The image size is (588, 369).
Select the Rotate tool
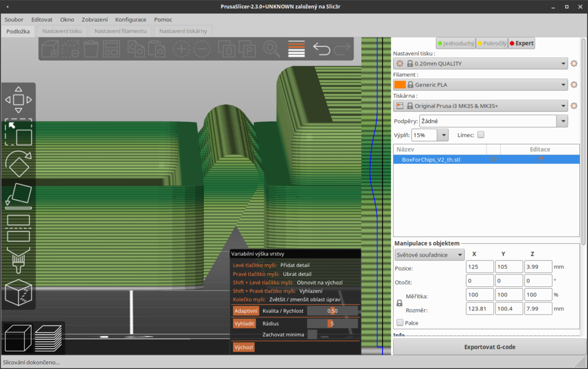coord(18,164)
